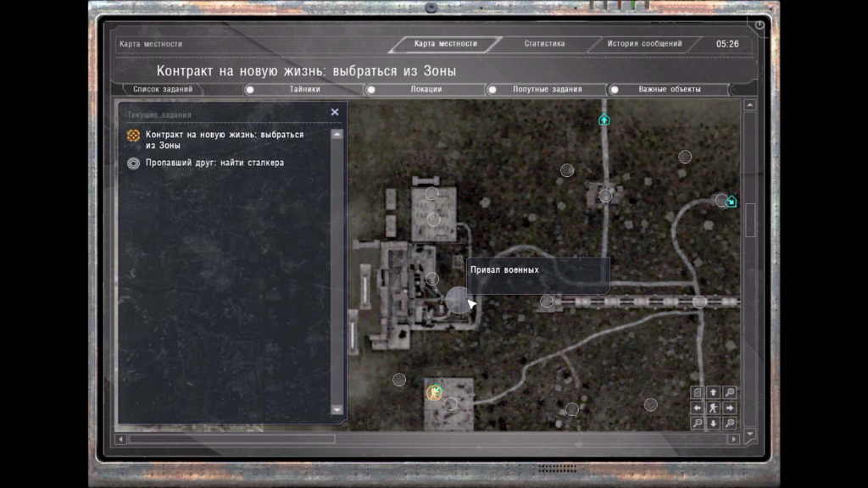Select the green house marker on the north road
This screenshot has width=868, height=488.
pyautogui.click(x=604, y=119)
